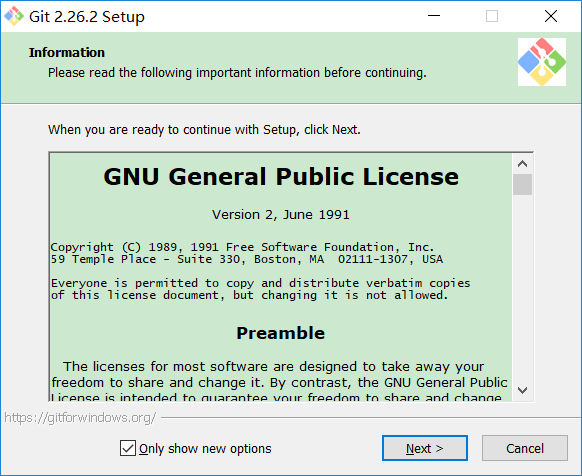Click 'The licenses for most software' line
582x476 pixels.
pos(274,366)
